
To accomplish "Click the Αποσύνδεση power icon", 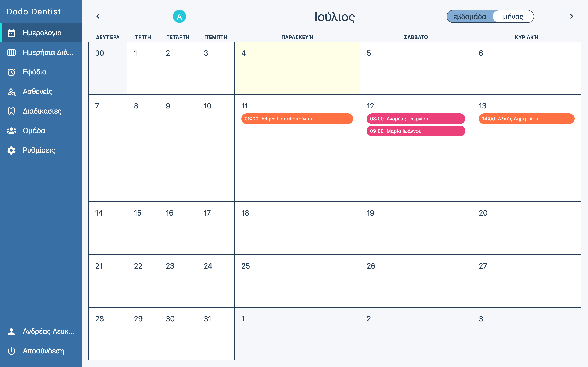I will click(11, 351).
